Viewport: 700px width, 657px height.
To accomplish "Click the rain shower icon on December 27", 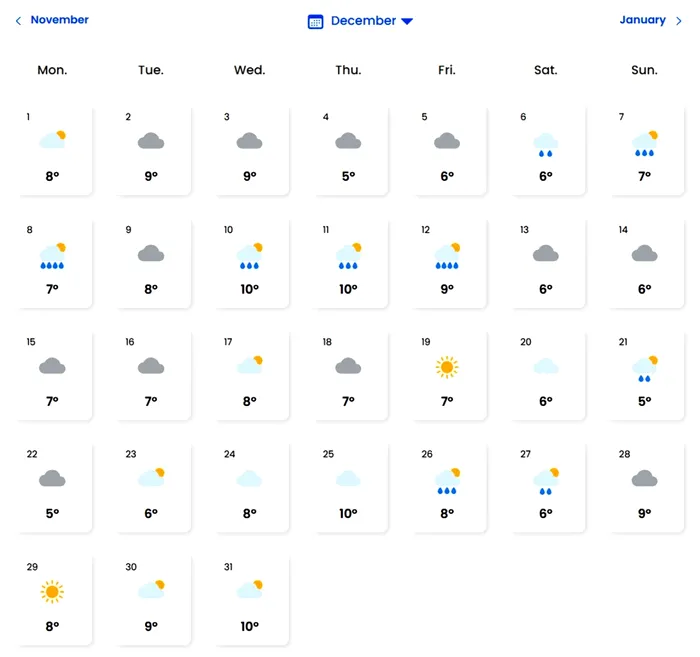I will tap(546, 481).
